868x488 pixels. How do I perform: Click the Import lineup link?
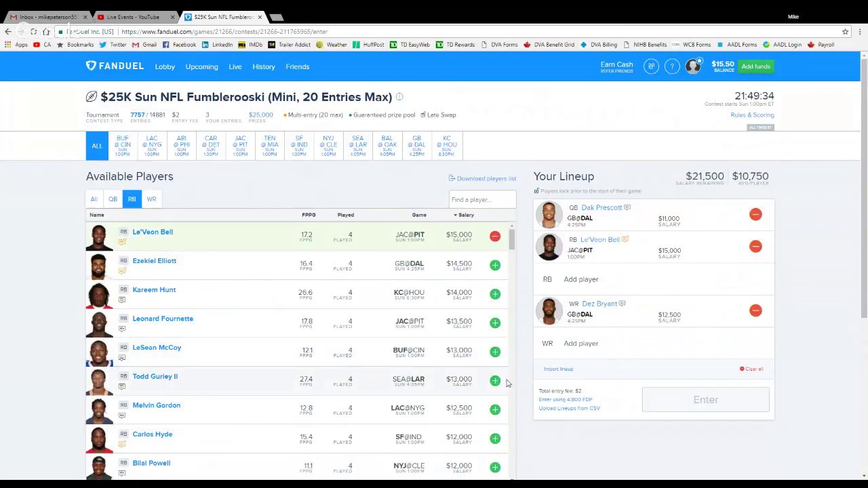[558, 369]
